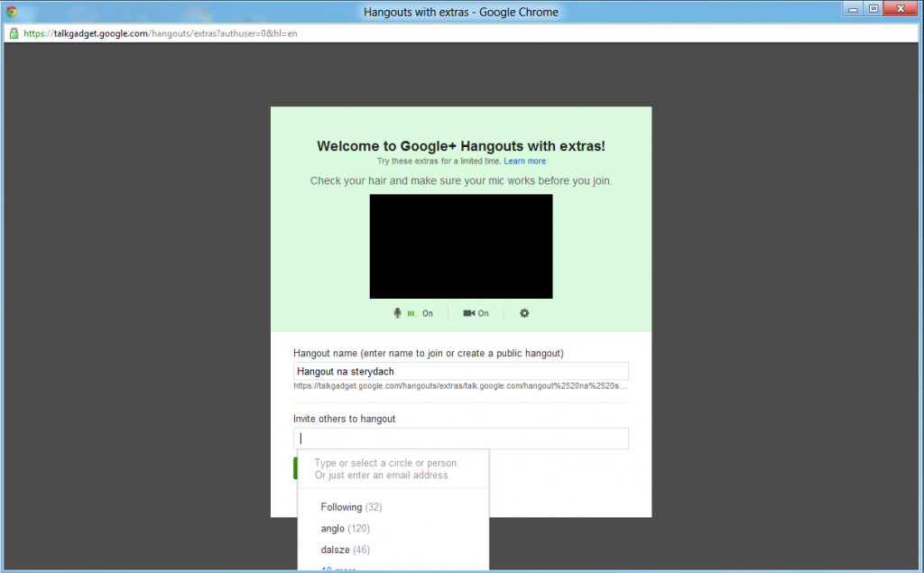This screenshot has height=573, width=924.
Task: Click the Hangout name text field
Action: click(x=460, y=371)
